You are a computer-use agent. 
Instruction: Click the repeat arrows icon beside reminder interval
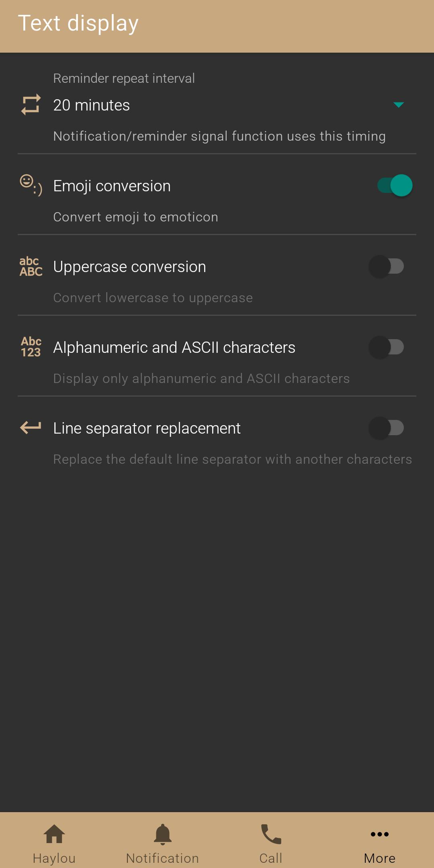coord(31,105)
